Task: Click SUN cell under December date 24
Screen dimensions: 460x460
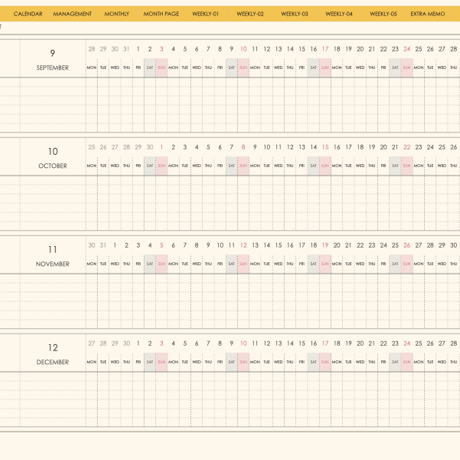Action: pyautogui.click(x=407, y=362)
